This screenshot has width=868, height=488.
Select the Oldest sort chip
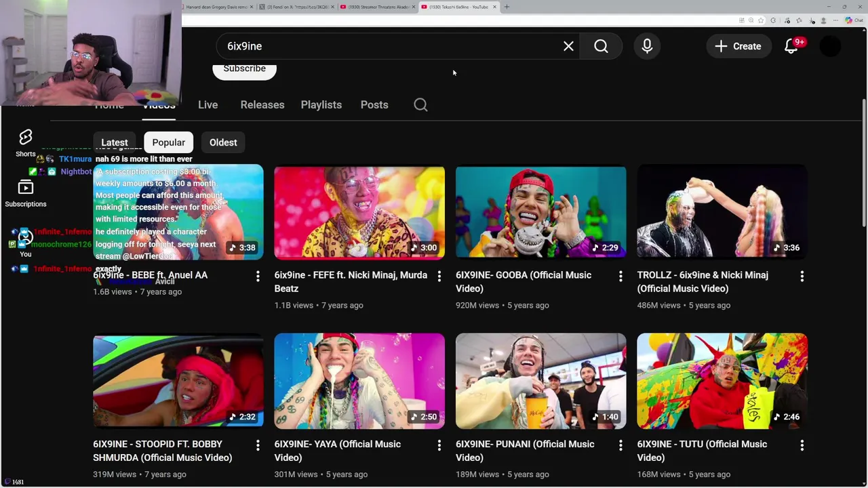click(x=223, y=142)
